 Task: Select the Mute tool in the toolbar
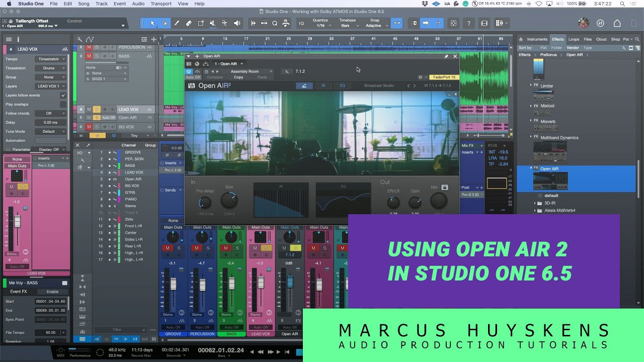213,23
